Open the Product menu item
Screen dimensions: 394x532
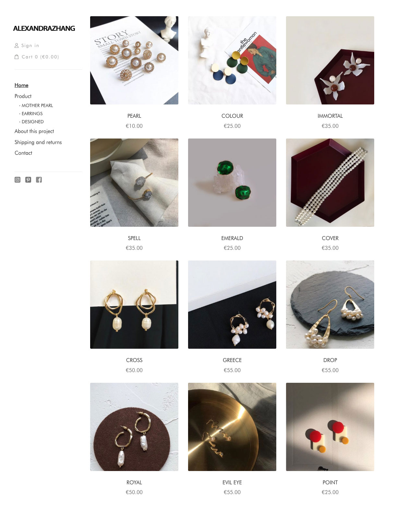tap(23, 96)
